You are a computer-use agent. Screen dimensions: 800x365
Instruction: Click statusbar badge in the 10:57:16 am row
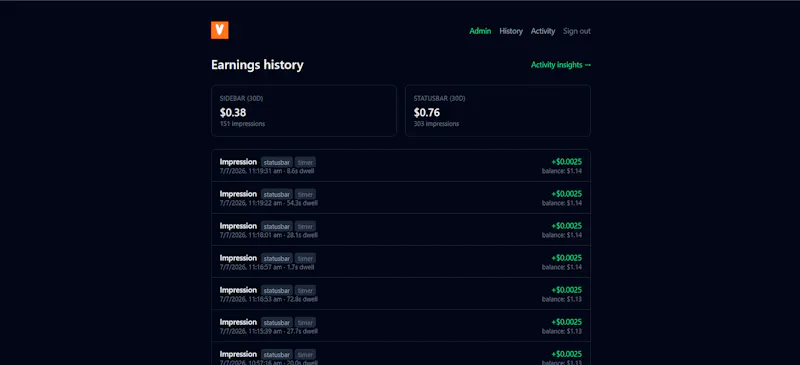(277, 354)
